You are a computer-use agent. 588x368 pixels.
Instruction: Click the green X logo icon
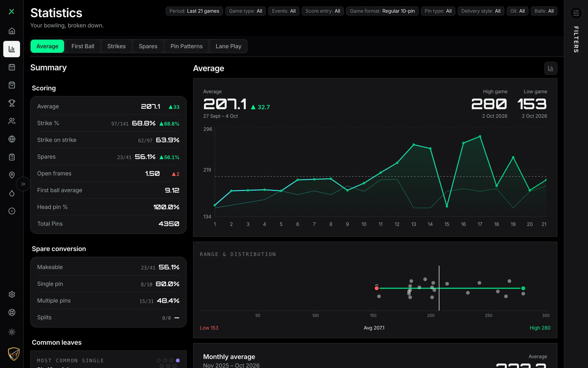[x=12, y=12]
